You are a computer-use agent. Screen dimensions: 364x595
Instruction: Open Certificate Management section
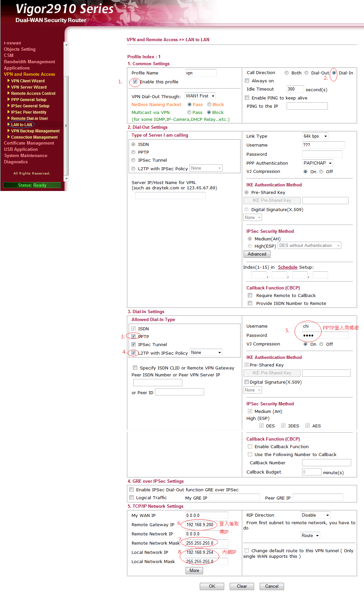(29, 143)
